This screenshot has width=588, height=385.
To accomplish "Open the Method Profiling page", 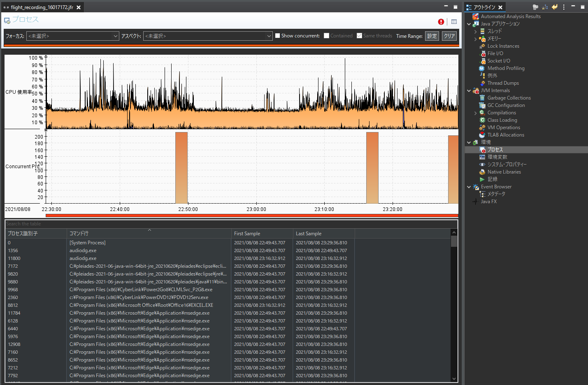I will pos(506,68).
